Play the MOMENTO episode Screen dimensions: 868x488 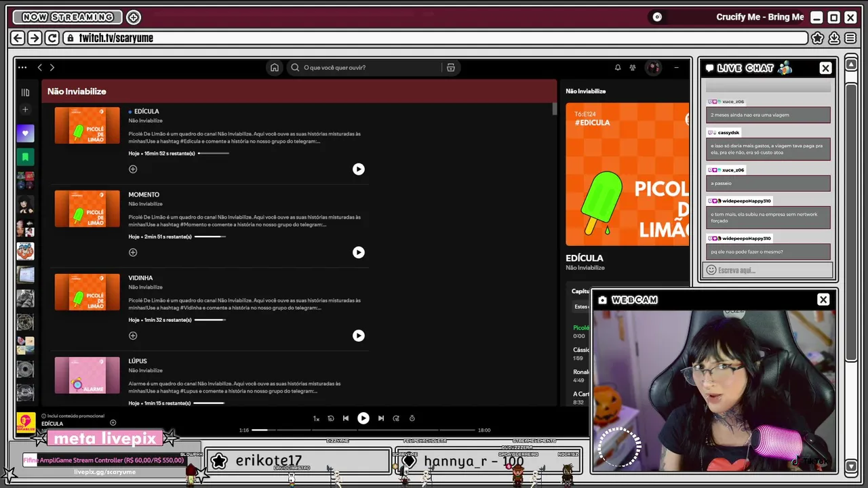[358, 252]
